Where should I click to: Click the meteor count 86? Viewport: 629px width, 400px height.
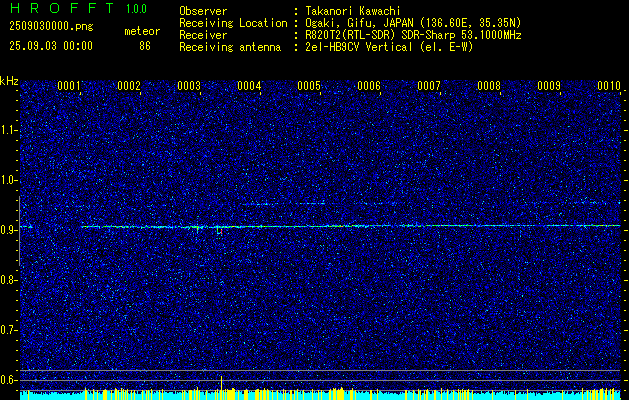(145, 46)
